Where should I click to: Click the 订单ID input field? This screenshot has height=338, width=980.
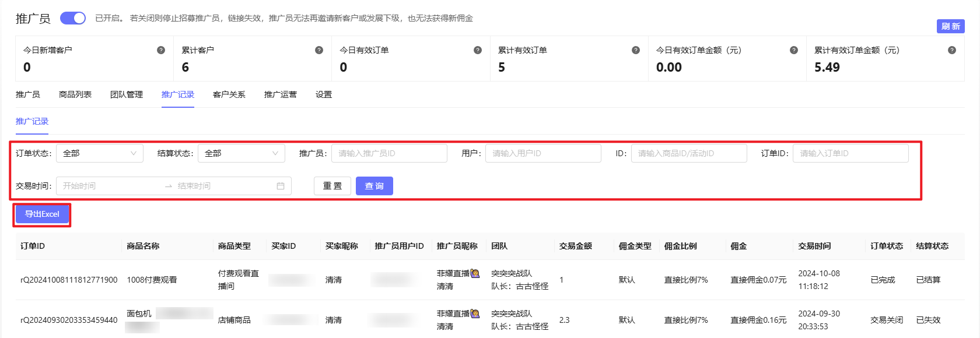(850, 153)
